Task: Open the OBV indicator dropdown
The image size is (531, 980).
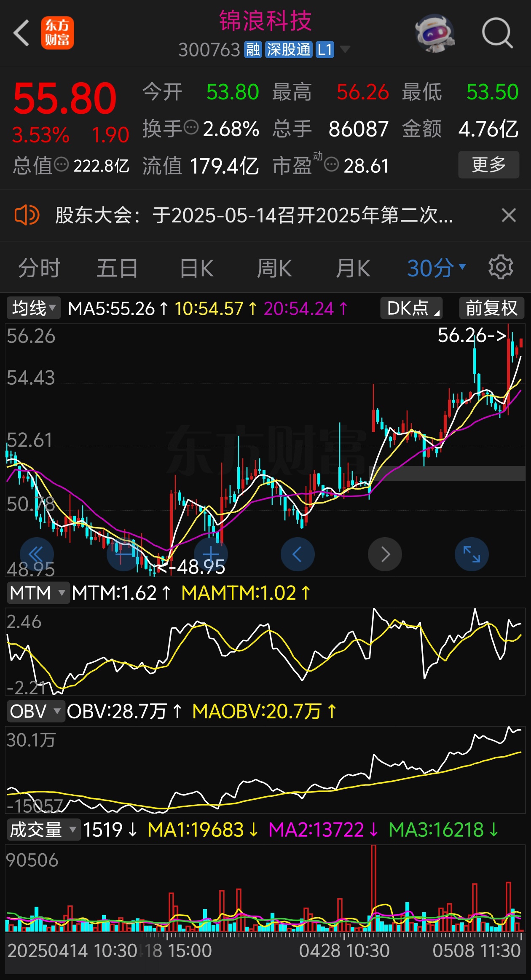Action: [x=35, y=711]
